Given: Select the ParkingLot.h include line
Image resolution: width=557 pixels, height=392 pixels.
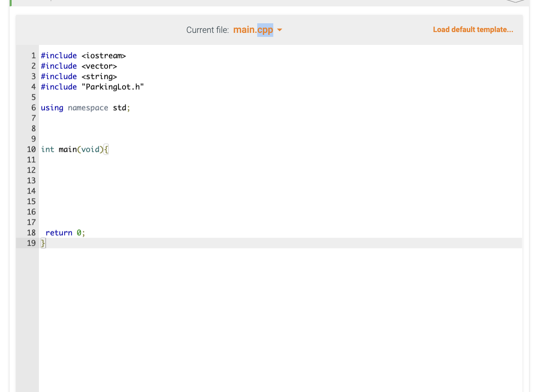Looking at the screenshot, I should [x=92, y=87].
